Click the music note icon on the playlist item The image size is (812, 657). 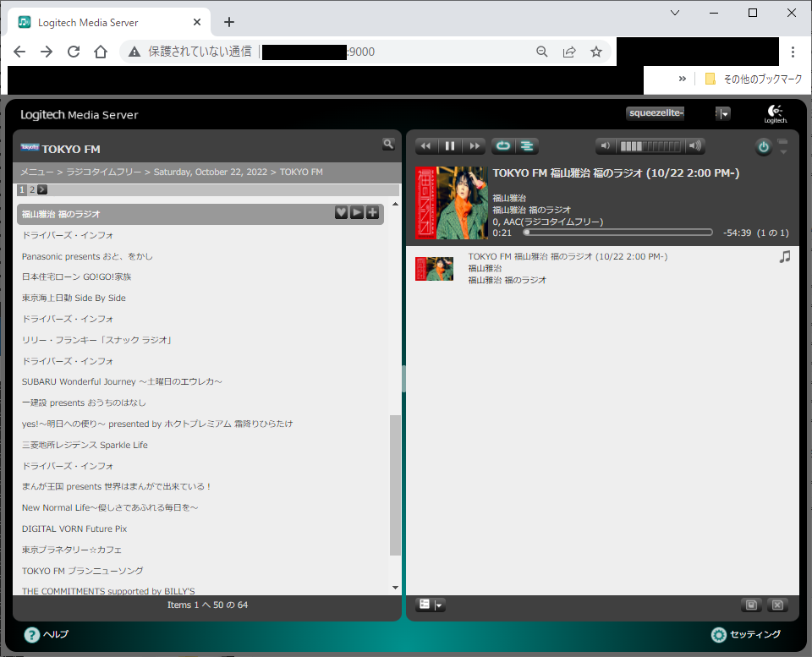(x=785, y=256)
